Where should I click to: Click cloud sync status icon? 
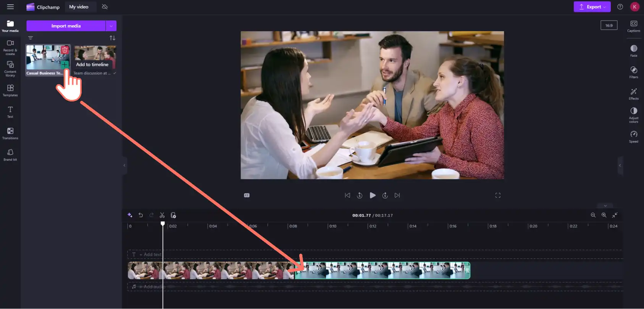(x=105, y=7)
